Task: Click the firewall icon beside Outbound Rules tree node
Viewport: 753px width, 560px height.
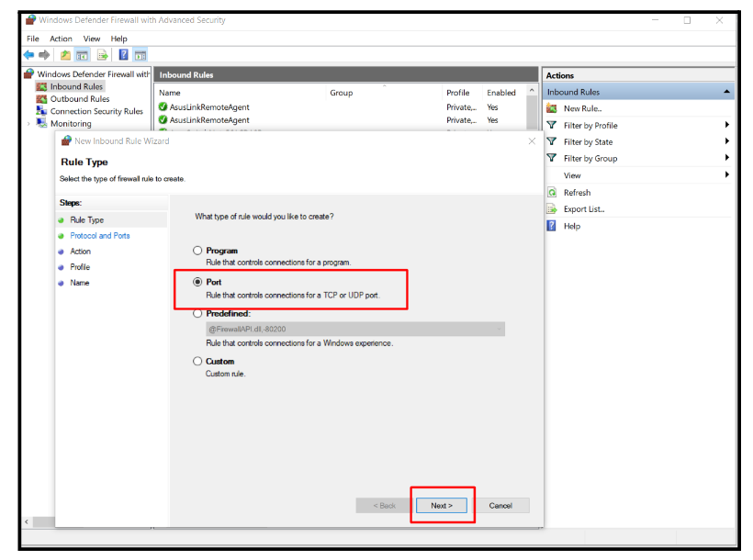Action: pos(41,99)
